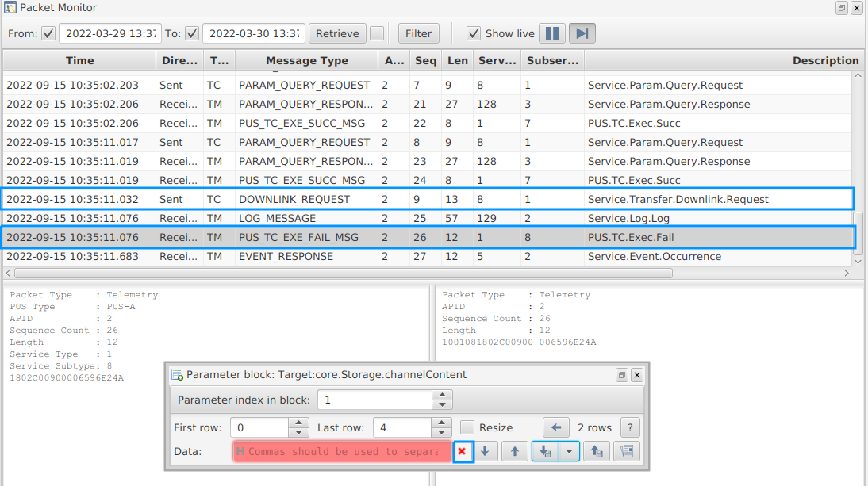Click the rightmost table view icon in Data row
868x486 pixels.
pyautogui.click(x=627, y=451)
